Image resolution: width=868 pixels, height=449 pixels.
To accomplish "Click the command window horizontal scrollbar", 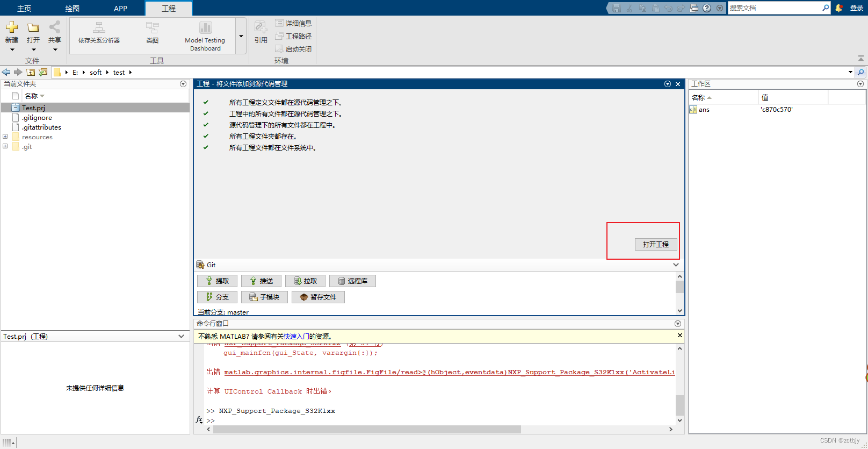I will tap(367, 429).
